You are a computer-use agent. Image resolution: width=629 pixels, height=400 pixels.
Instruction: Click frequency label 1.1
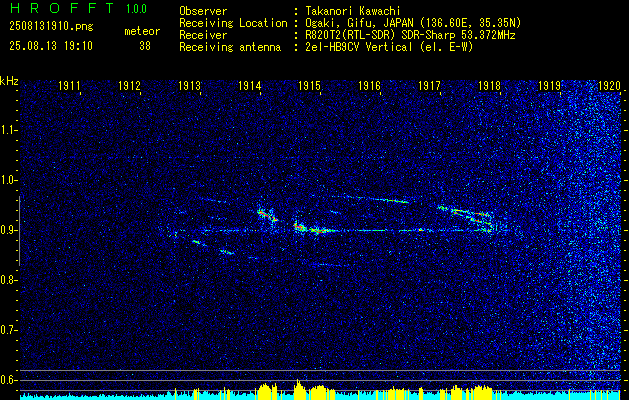click(7, 130)
